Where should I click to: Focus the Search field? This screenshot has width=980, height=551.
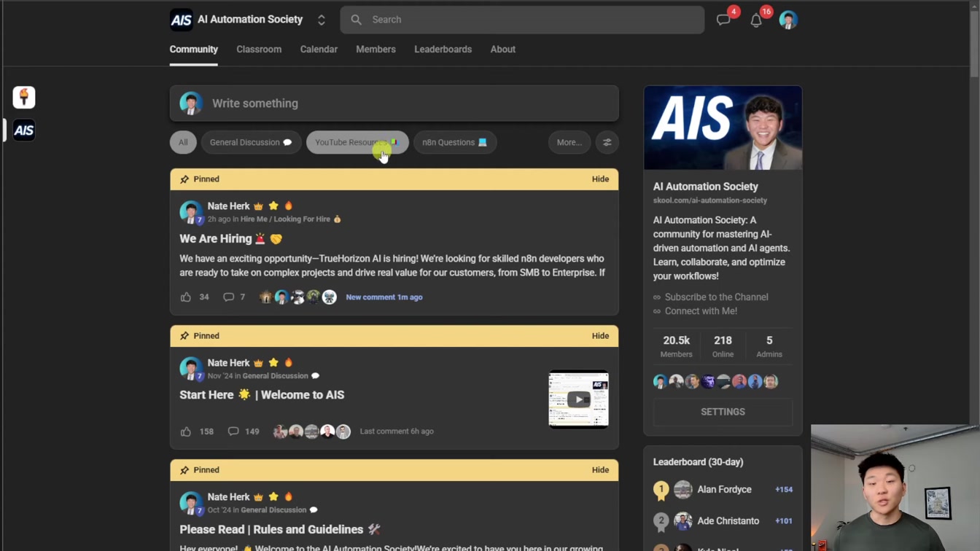tap(522, 20)
